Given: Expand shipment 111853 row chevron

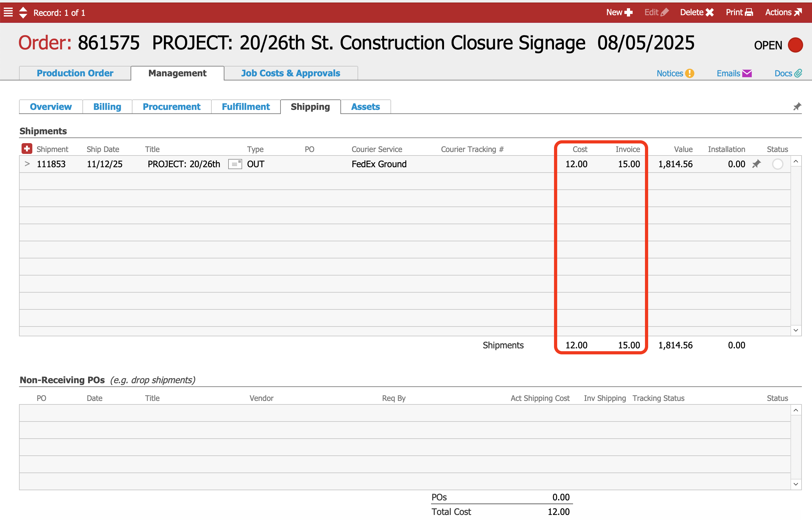Looking at the screenshot, I should 27,164.
